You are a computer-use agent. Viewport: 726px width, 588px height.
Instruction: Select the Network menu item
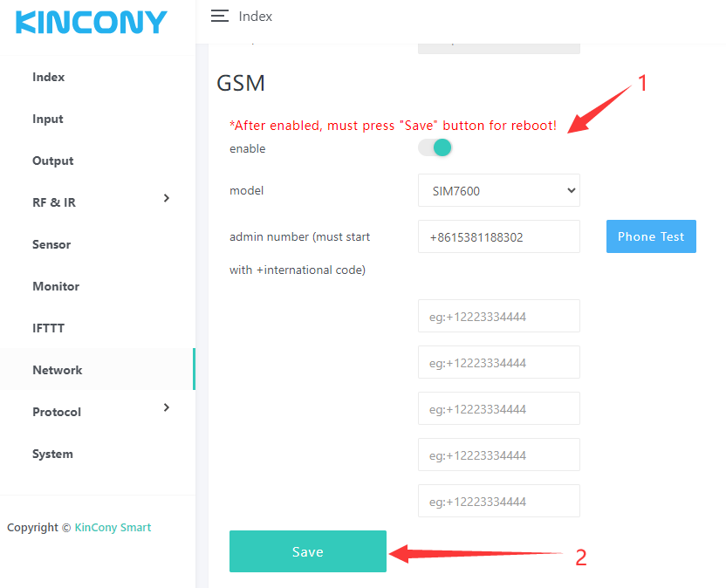58,370
